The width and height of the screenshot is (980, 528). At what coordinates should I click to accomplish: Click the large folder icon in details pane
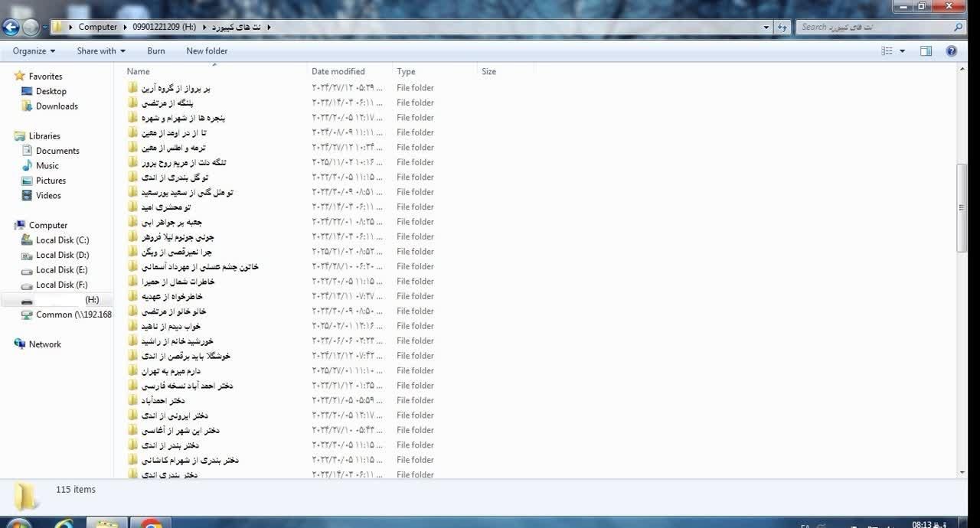(26, 497)
